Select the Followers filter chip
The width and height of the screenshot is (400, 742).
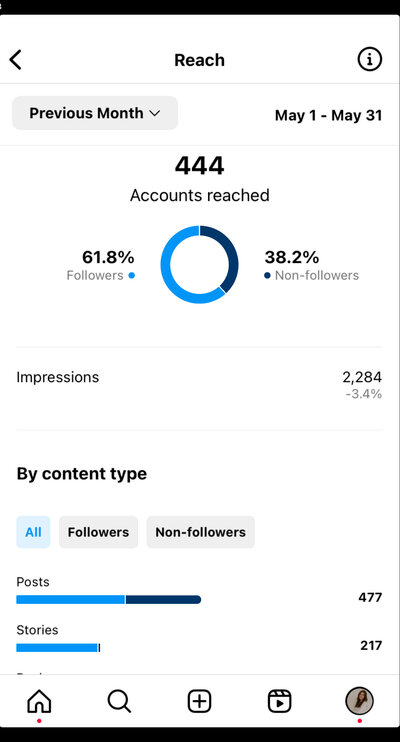coord(98,532)
